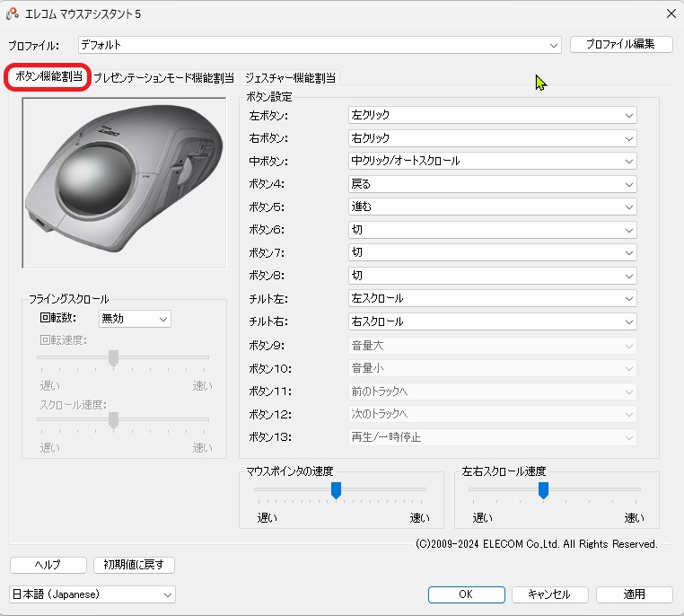This screenshot has width=684, height=616.
Task: Expand the ボタン4 dropdown set to 戻る
Action: pos(493,184)
